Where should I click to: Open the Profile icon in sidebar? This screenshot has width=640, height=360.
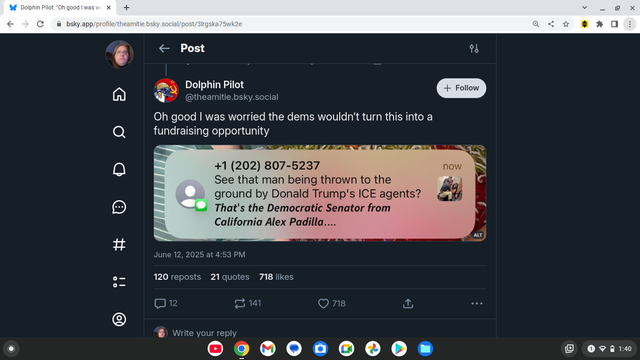point(119,319)
